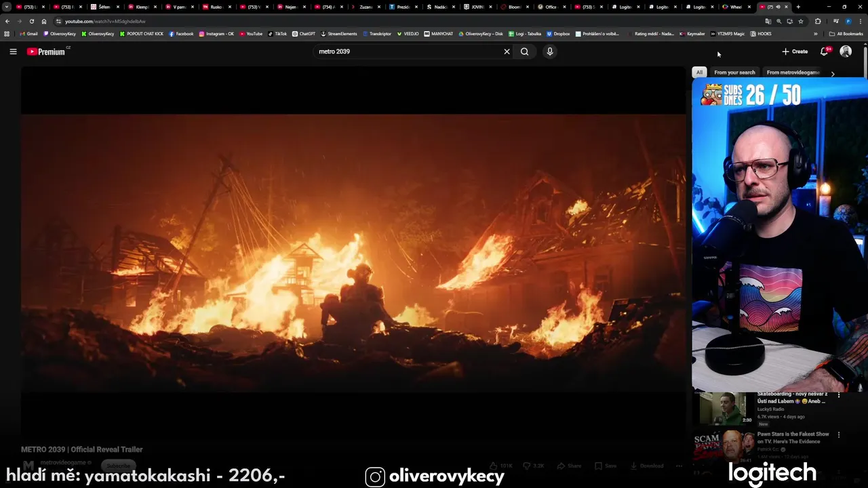Open a new browser tab
Viewport: 868px width, 488px height.
coord(798,7)
